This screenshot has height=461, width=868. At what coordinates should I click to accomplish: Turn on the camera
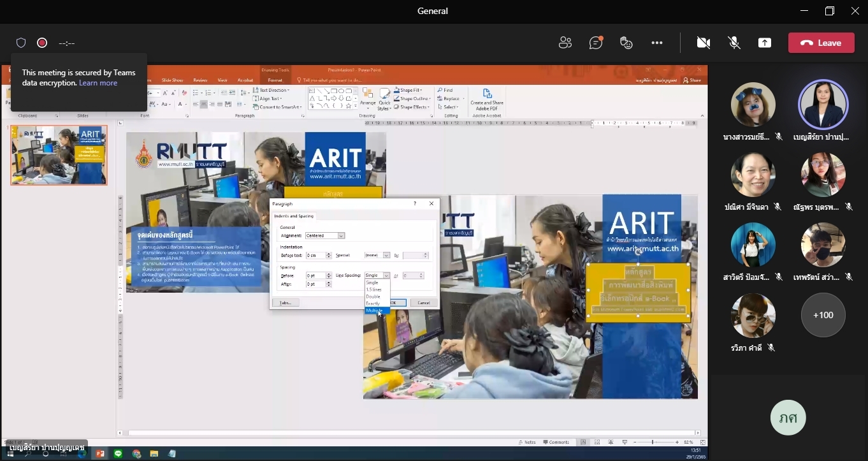(x=704, y=43)
